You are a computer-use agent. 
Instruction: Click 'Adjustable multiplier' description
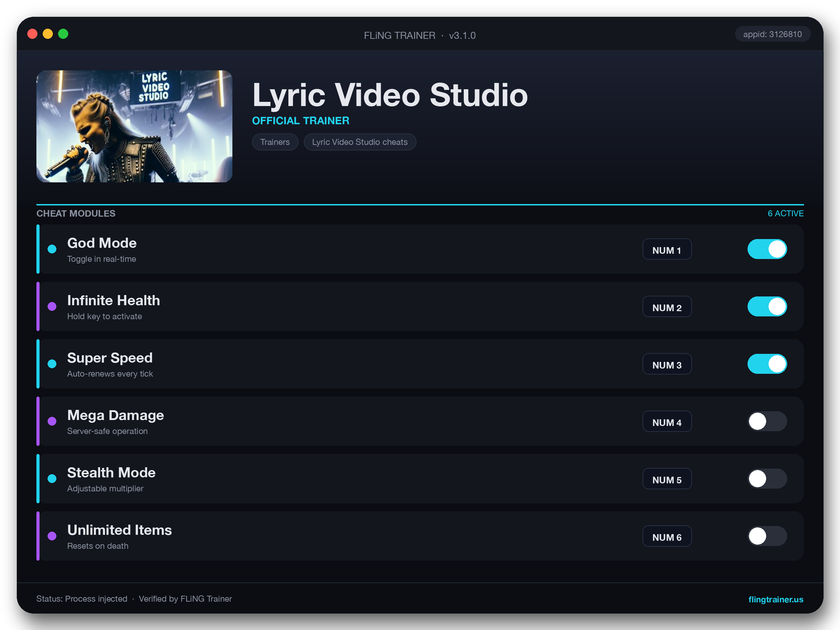tap(105, 488)
